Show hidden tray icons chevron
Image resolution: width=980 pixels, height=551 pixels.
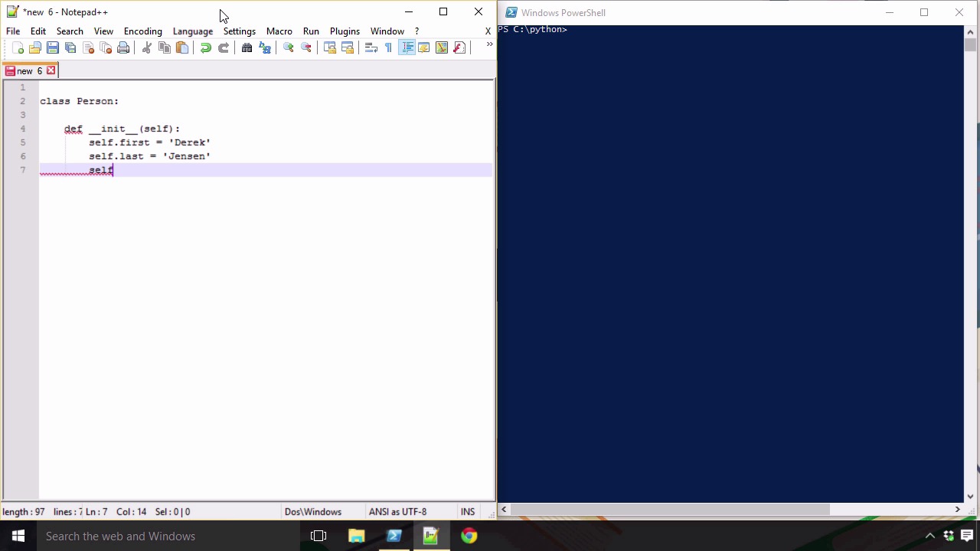click(x=930, y=536)
